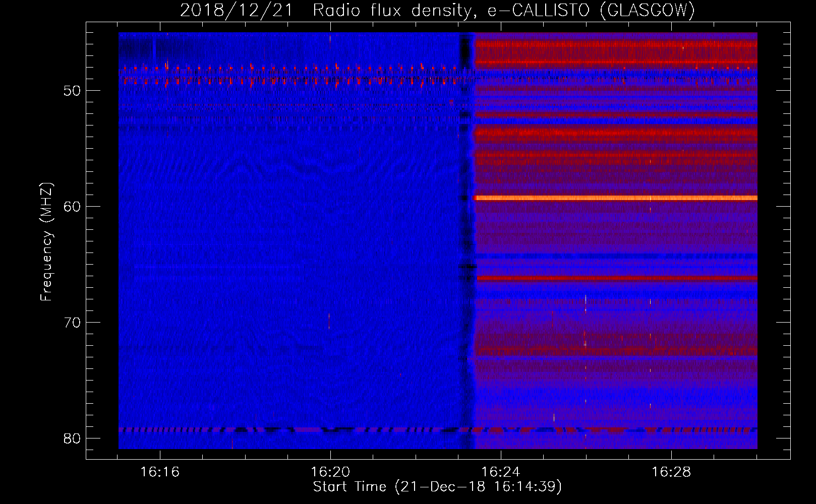
Task: Click the 16:20 time tick label
Action: (330, 472)
